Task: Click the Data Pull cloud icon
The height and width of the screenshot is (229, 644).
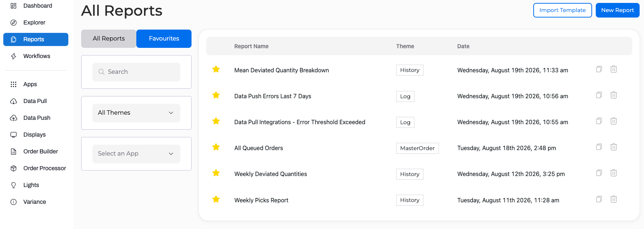Action: click(14, 101)
